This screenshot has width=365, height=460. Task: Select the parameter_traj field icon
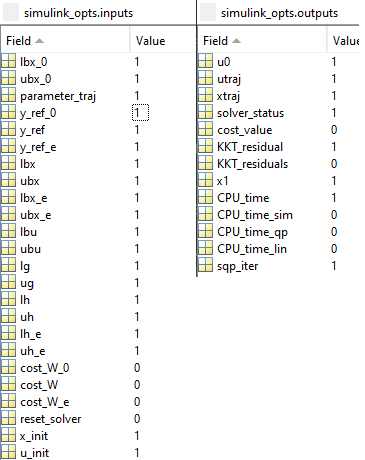(8, 96)
